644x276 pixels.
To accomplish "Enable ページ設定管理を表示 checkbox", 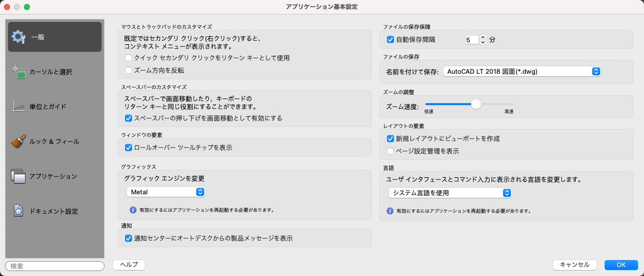I will coord(390,151).
